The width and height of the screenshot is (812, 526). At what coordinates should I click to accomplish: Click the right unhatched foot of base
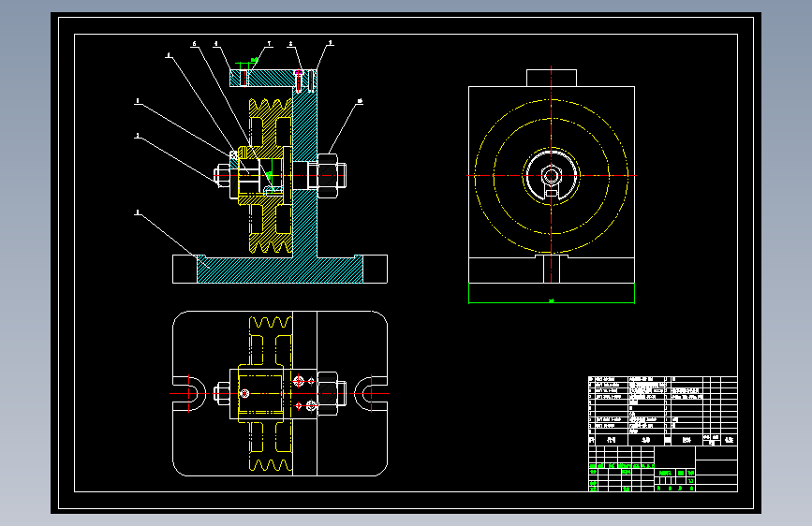point(375,270)
